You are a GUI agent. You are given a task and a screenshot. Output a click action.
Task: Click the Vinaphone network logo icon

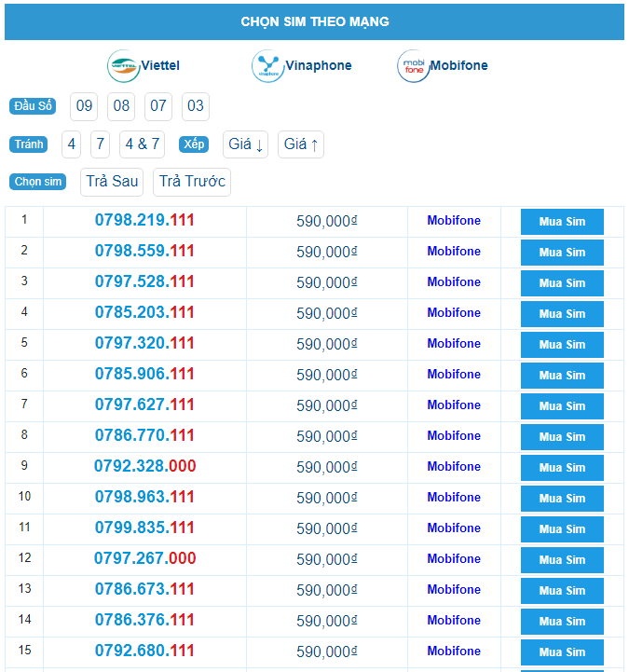(267, 66)
